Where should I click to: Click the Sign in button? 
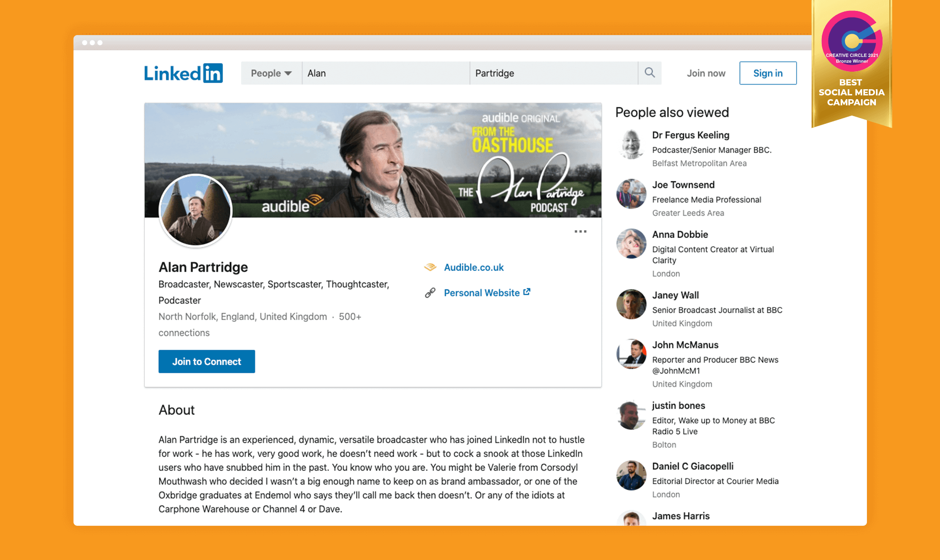[768, 73]
